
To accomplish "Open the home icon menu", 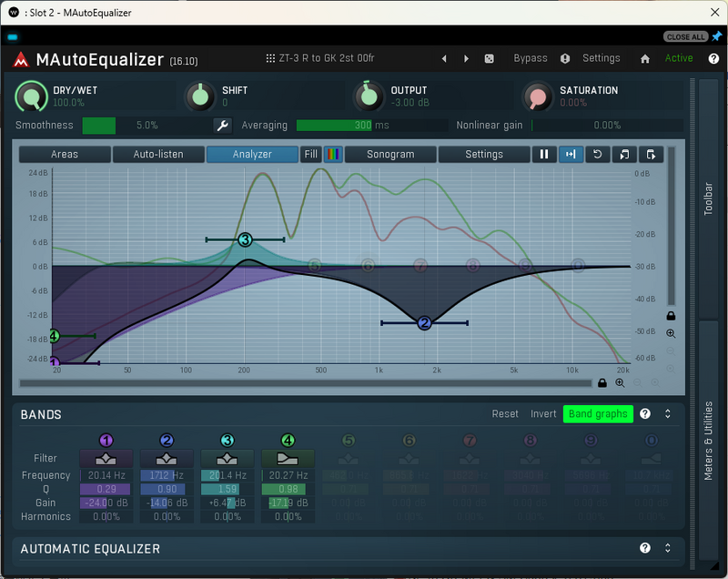I will point(645,58).
